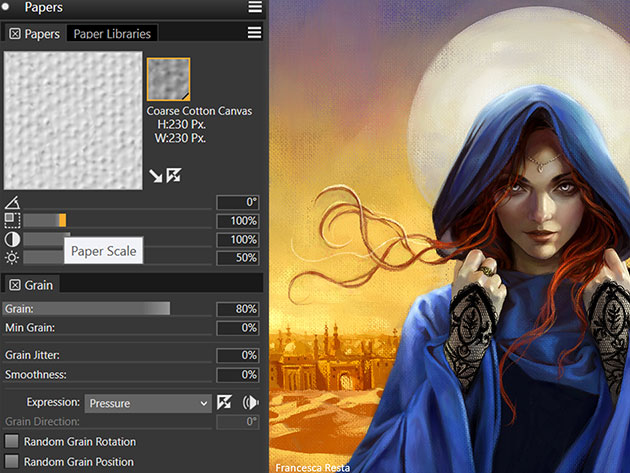Click the invert paper icon
The width and height of the screenshot is (630, 473).
pos(174,175)
